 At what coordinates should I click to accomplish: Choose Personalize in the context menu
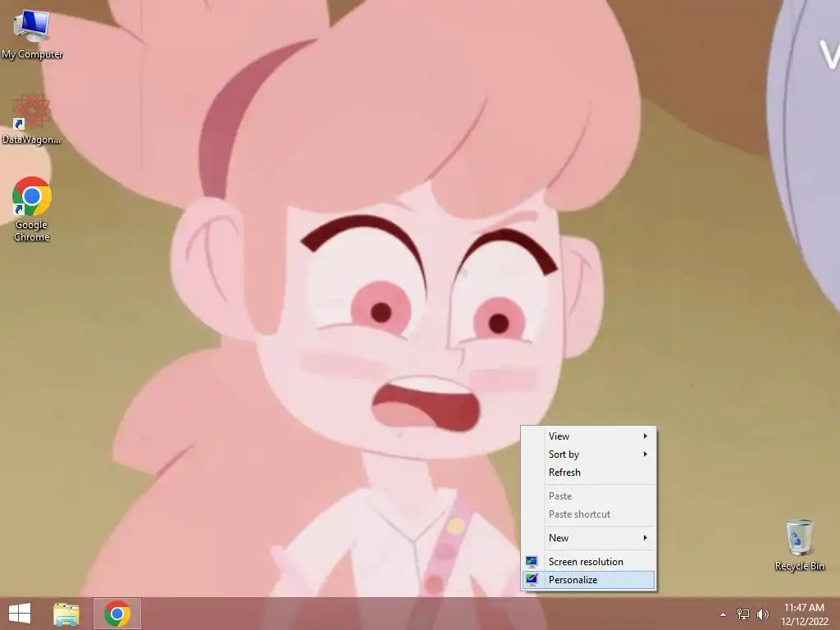[588, 580]
